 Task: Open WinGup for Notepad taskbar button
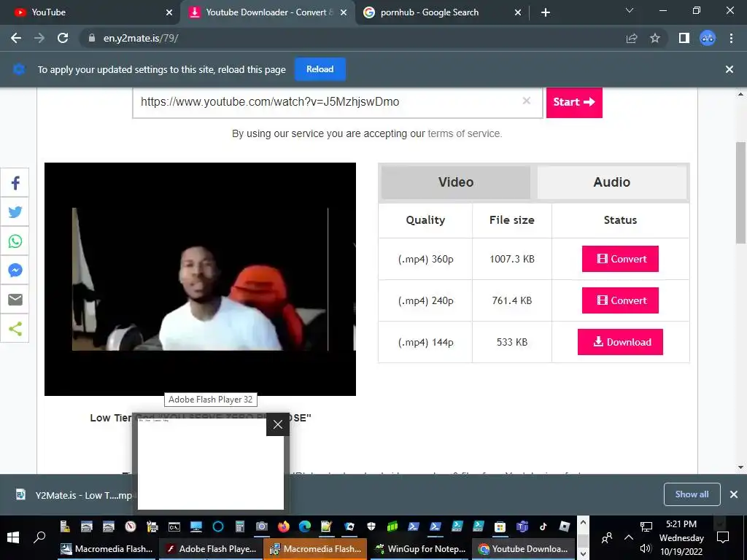click(x=421, y=549)
